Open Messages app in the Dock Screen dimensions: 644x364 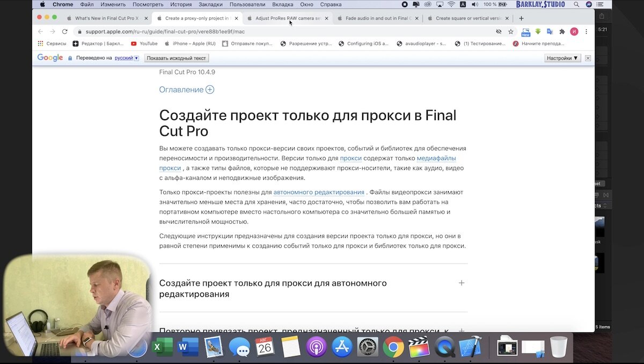(239, 347)
